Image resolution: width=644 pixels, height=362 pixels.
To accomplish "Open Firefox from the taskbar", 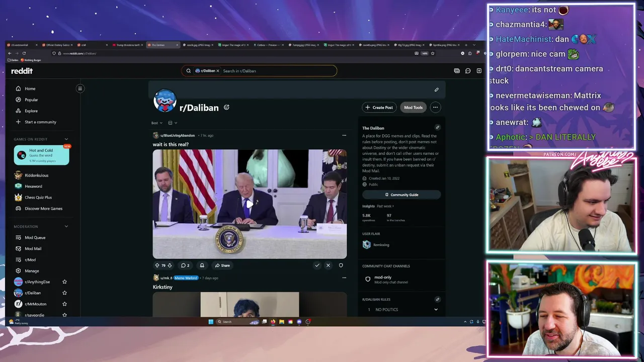I will pyautogui.click(x=273, y=322).
